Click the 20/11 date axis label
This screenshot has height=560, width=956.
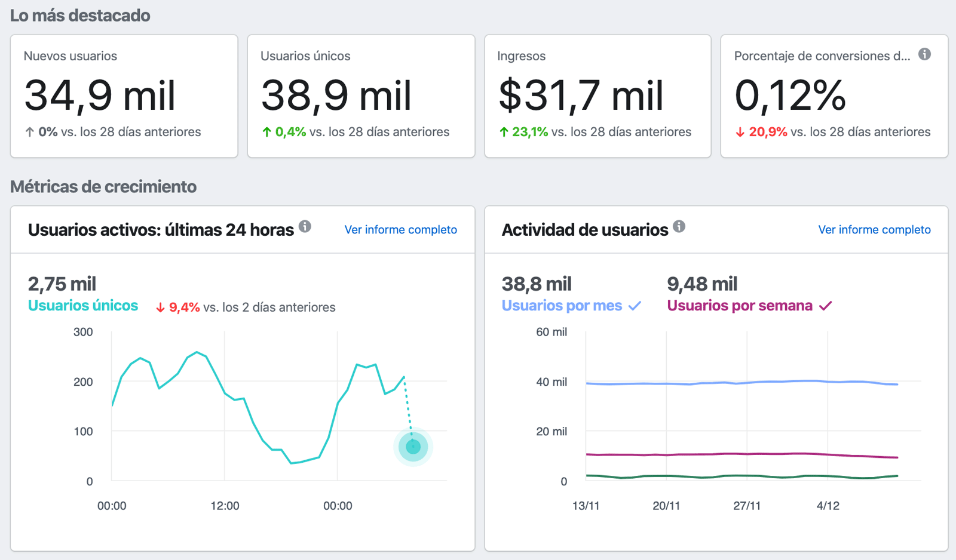click(x=666, y=506)
